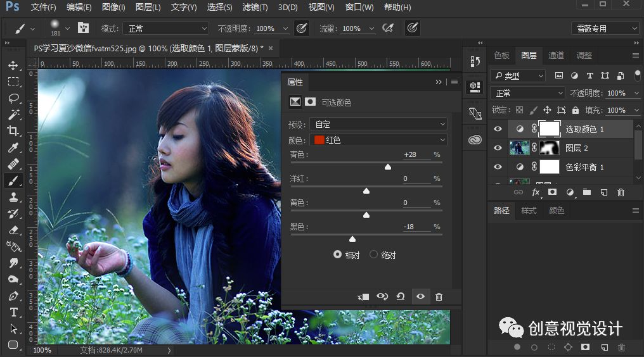Viewport: 644px width, 357px height.
Task: Click the zoom level 100% field
Action: [42, 350]
